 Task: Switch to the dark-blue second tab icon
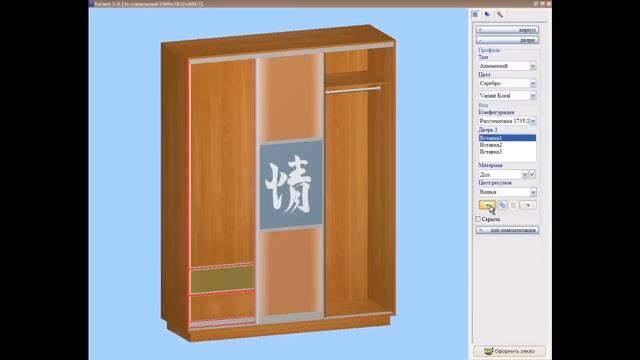487,15
